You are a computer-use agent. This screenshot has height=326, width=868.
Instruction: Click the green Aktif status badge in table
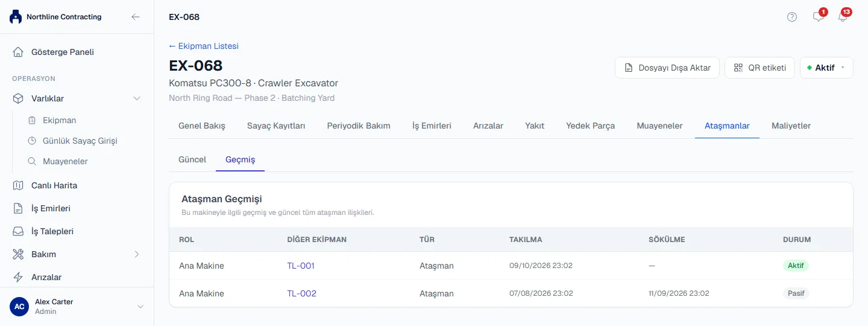[x=796, y=266]
